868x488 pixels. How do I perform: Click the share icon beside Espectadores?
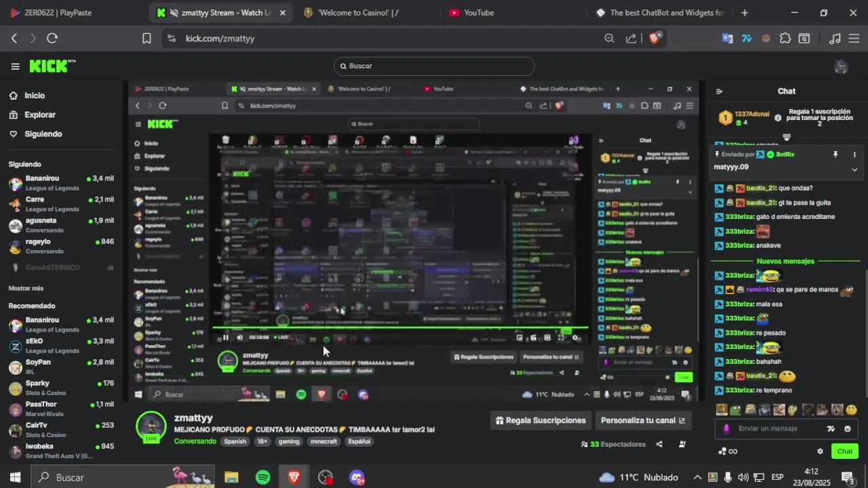pos(659,445)
